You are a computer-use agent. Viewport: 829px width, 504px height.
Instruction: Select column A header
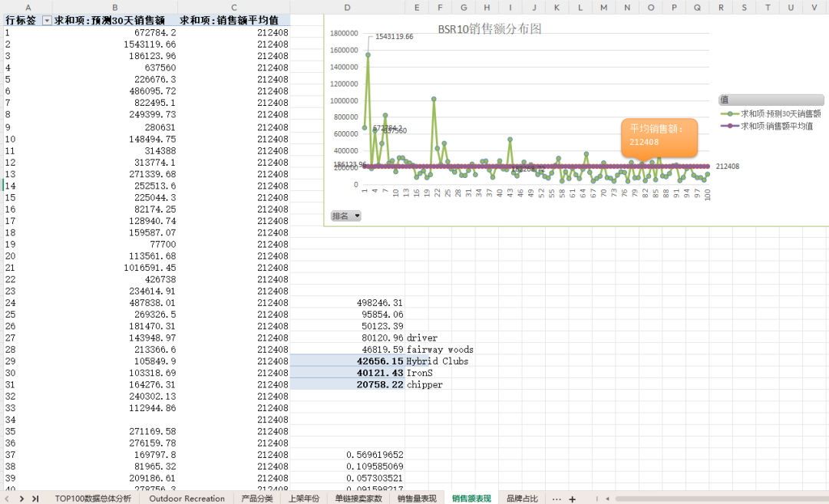(x=28, y=8)
